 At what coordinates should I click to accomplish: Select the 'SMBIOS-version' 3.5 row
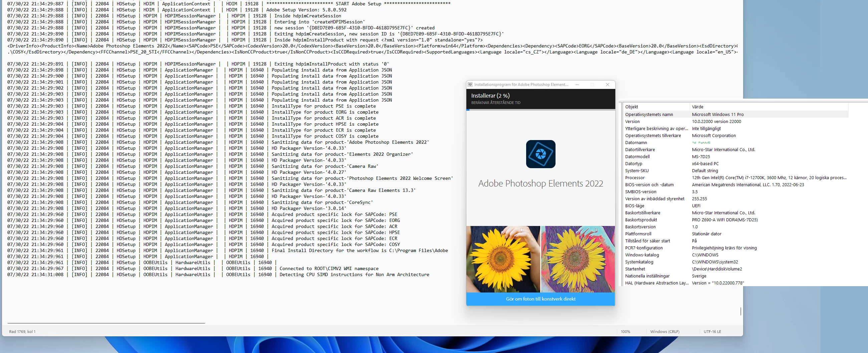[735, 192]
